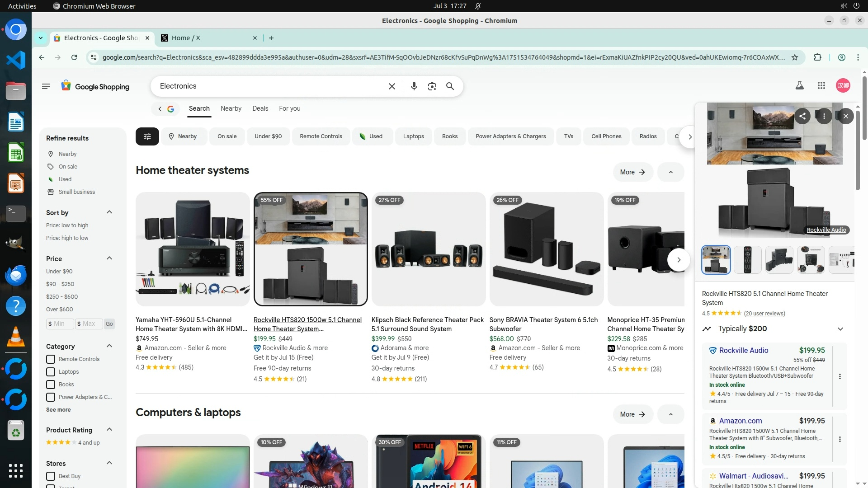
Task: Open the Google apps grid icon
Action: 821,85
